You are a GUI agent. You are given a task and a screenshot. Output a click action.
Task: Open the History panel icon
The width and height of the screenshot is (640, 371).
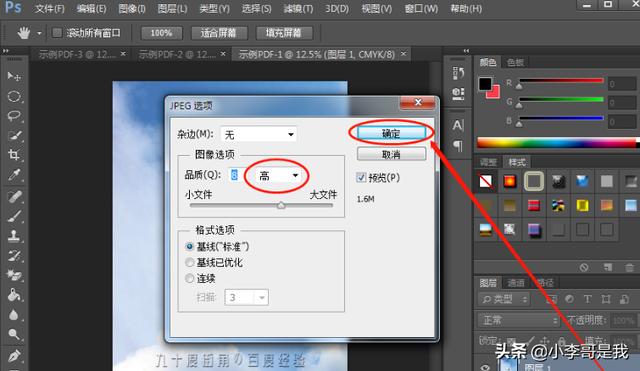click(458, 73)
